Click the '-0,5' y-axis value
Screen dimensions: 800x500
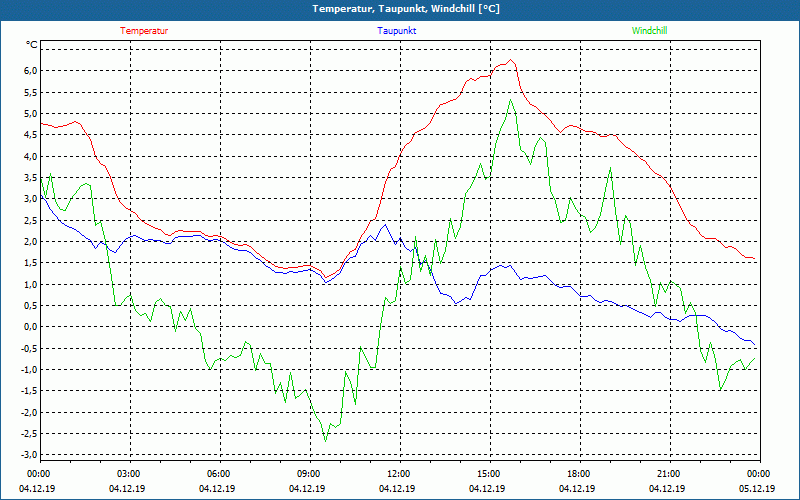pyautogui.click(x=30, y=348)
